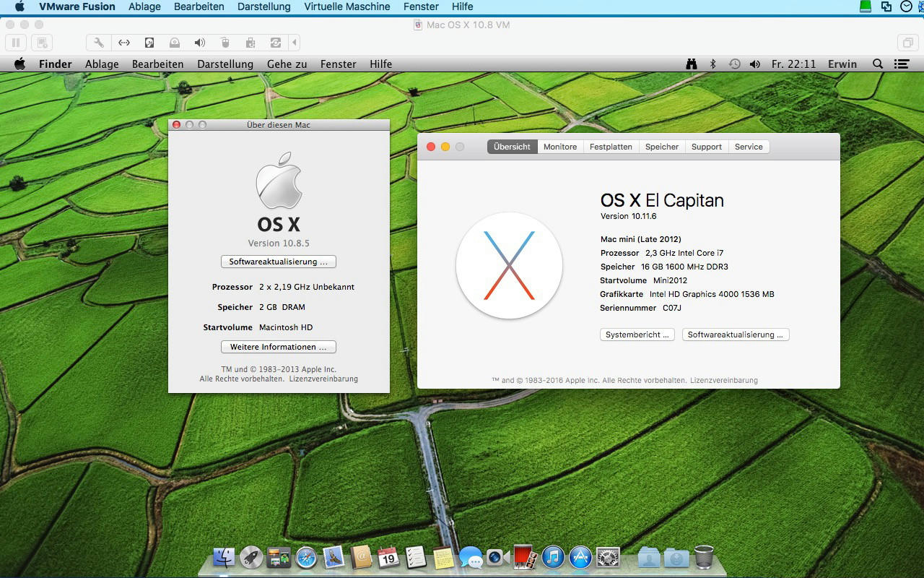Click guest binoculars menu bar icon

pos(692,64)
